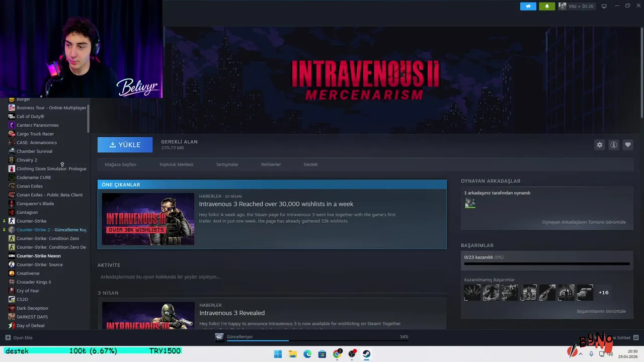The image size is (644, 362).
Task: Select fourth unearned achievement icon
Action: [529, 293]
